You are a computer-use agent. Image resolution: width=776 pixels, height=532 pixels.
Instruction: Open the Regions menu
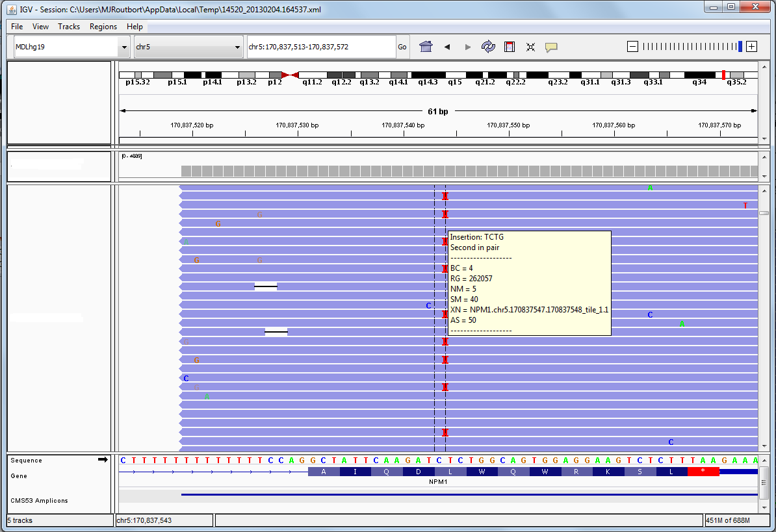103,27
